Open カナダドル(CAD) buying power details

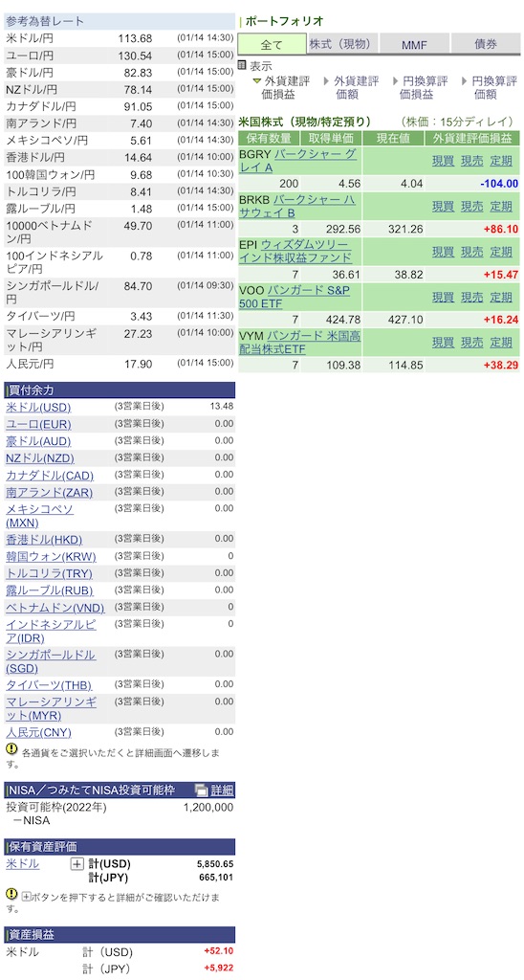pos(50,476)
